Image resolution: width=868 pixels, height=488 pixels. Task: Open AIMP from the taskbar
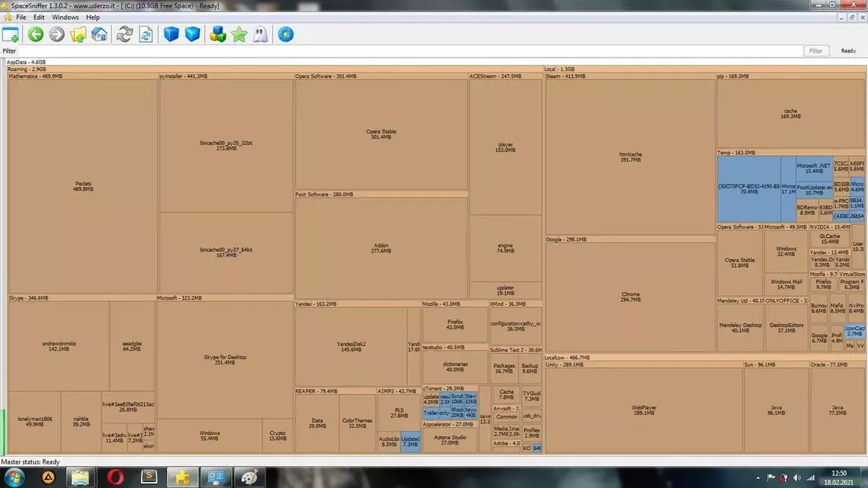pos(48,477)
